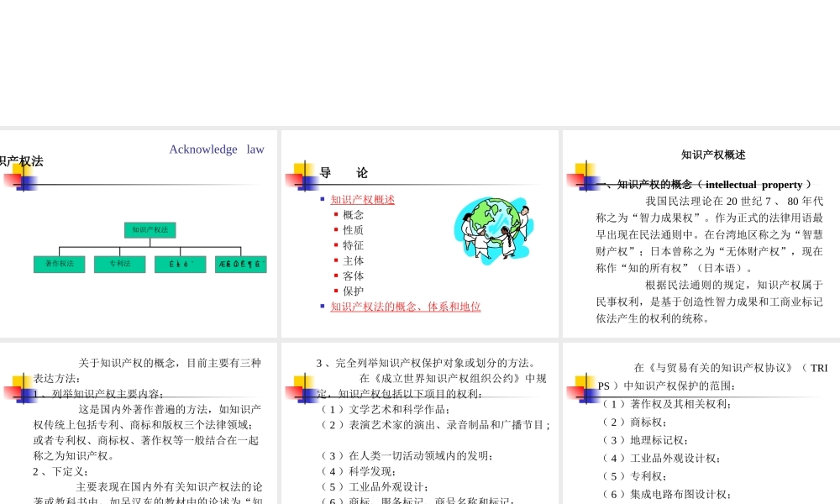Open the 知识产权法的概念、体系和地位 link
The height and width of the screenshot is (504, 840).
click(404, 306)
